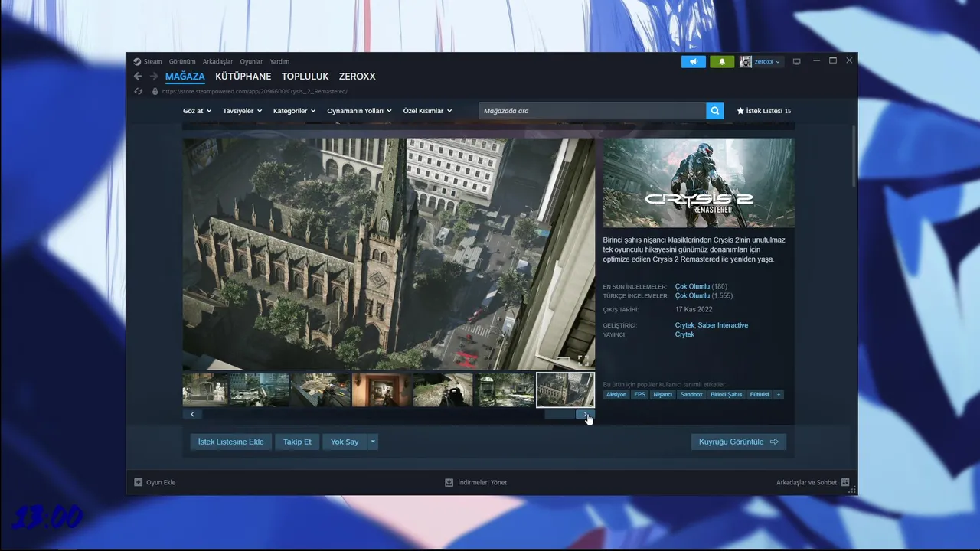This screenshot has width=980, height=551.
Task: Click the store page URL address
Action: (x=254, y=91)
